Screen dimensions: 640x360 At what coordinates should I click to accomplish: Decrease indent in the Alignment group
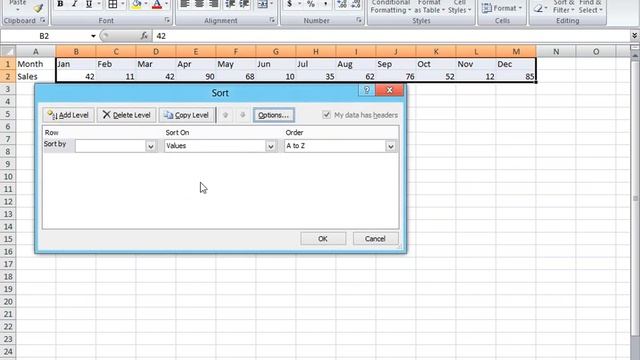[230, 4]
